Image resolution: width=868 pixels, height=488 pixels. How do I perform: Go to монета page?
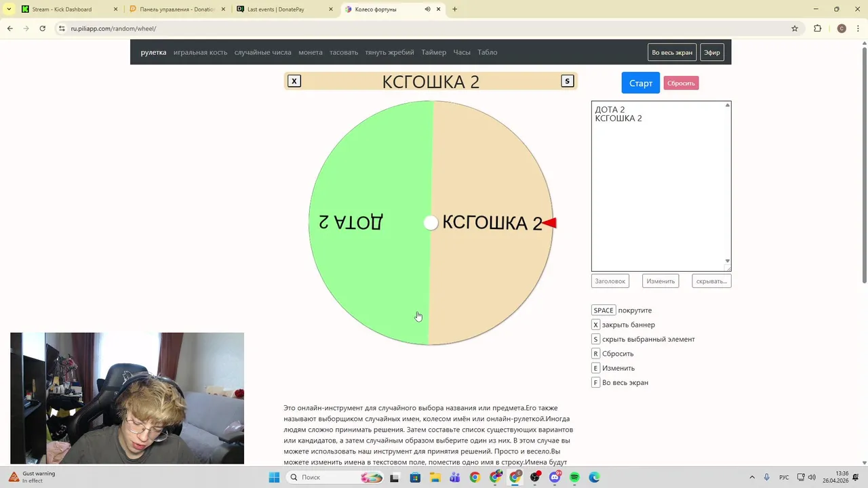point(311,52)
